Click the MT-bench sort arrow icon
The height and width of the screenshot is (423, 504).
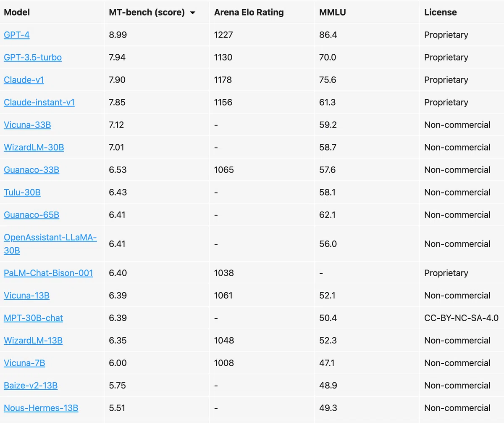click(x=193, y=13)
